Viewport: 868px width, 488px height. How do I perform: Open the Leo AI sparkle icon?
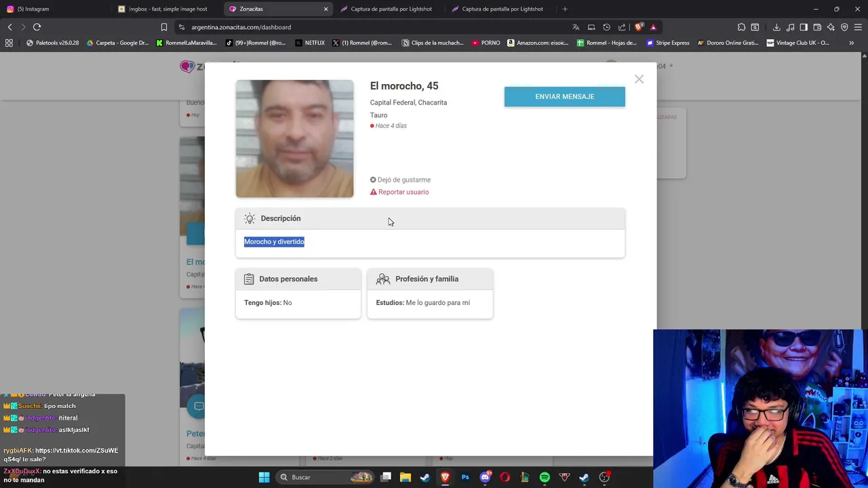point(831,27)
